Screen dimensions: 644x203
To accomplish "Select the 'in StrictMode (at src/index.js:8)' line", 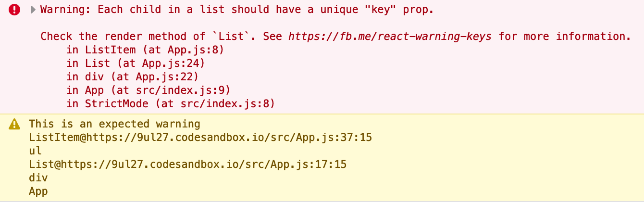I will (x=171, y=103).
